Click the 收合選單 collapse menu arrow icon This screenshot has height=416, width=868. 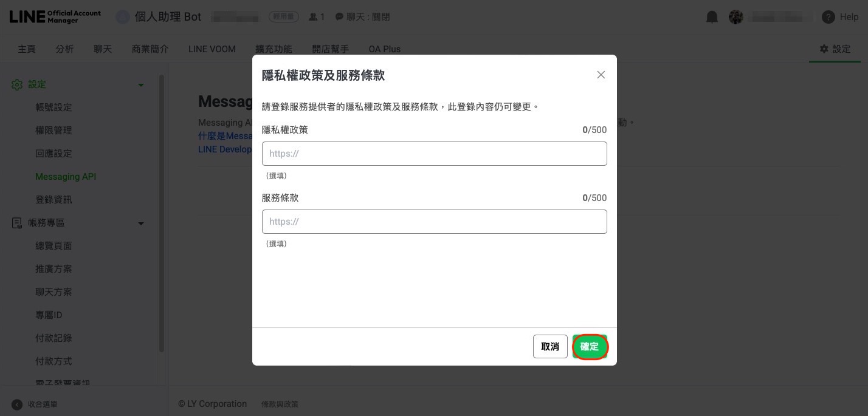[17, 404]
